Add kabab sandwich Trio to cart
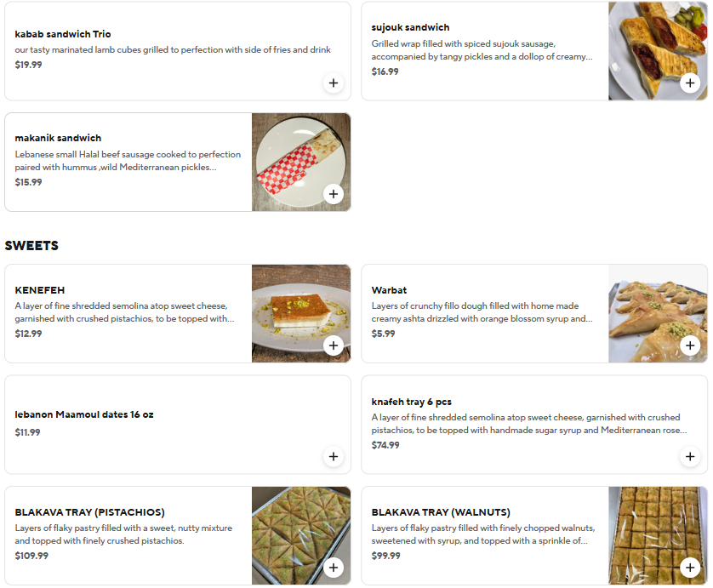713x588 pixels. 334,83
